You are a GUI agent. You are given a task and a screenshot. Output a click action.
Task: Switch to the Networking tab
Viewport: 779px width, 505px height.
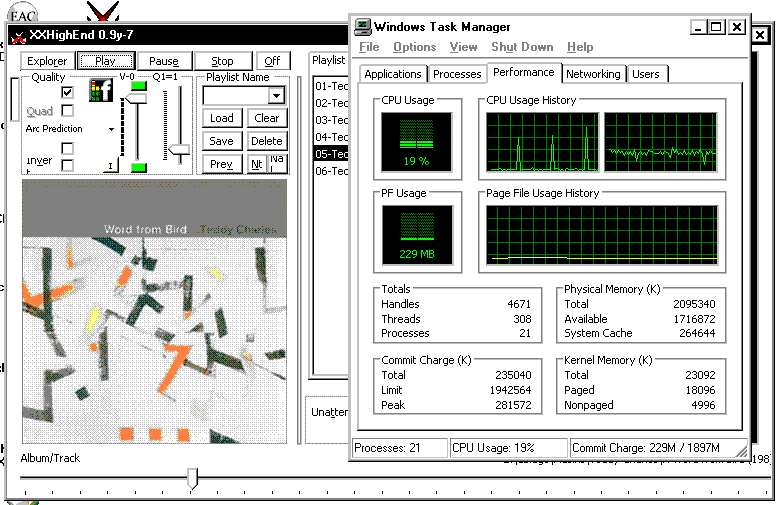coord(593,74)
